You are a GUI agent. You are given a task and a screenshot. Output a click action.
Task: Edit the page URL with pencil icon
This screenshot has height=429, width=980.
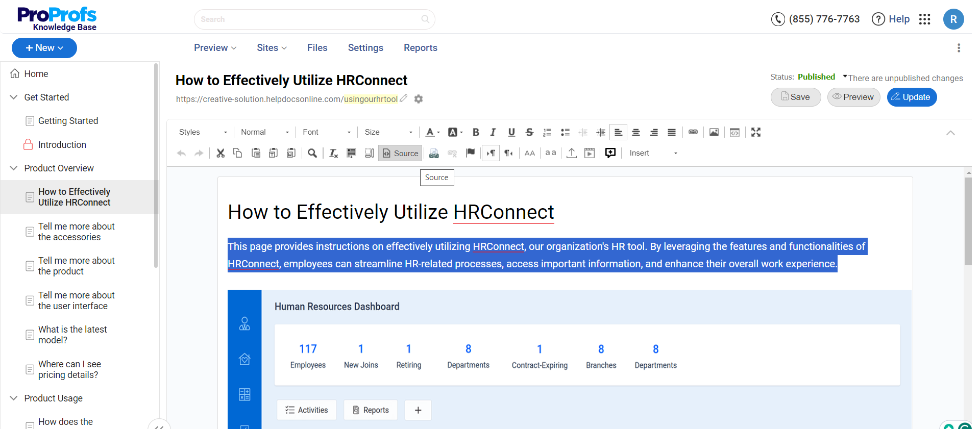pyautogui.click(x=404, y=98)
